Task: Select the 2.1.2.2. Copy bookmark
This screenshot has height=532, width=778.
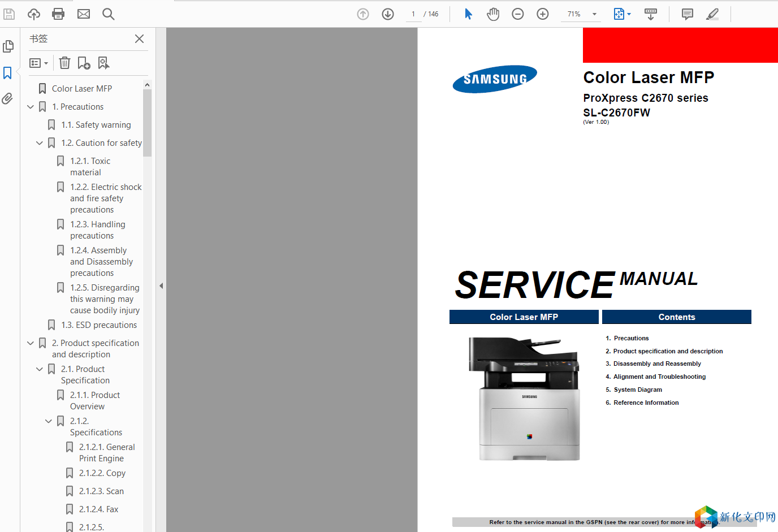Action: coord(102,473)
